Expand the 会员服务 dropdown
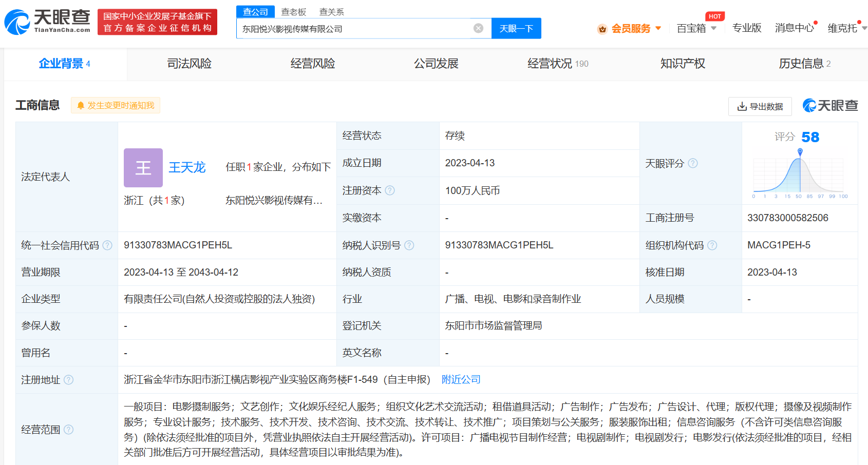868x465 pixels. (658, 28)
